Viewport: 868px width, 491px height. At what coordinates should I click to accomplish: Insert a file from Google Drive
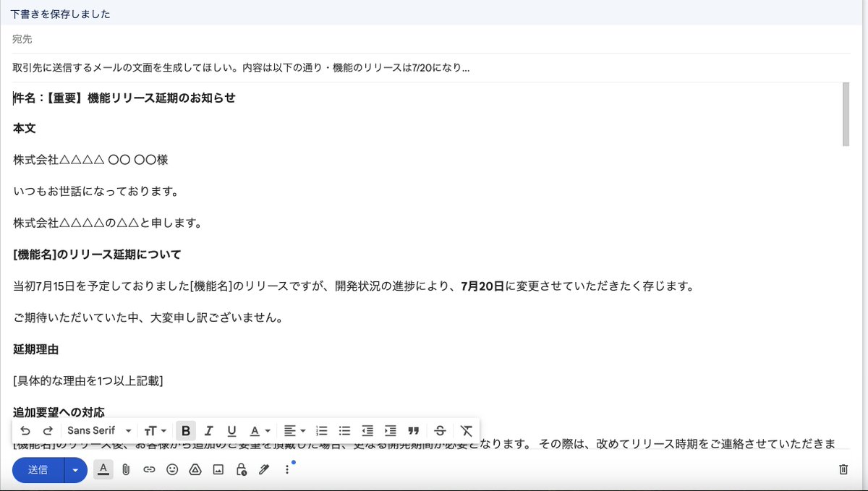[195, 470]
